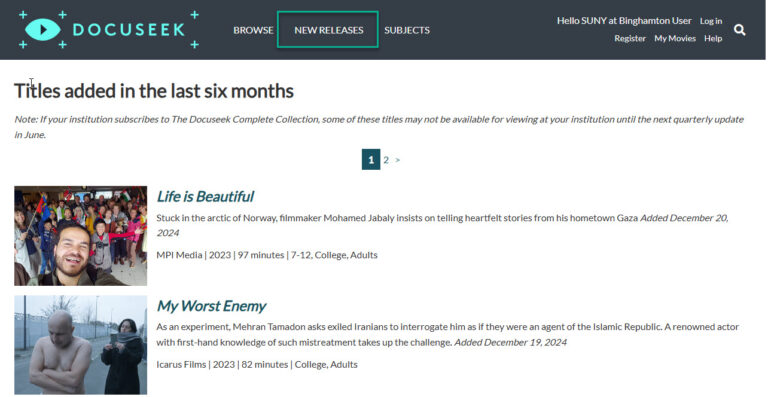768x397 pixels.
Task: Open the Help link
Action: [x=713, y=38]
